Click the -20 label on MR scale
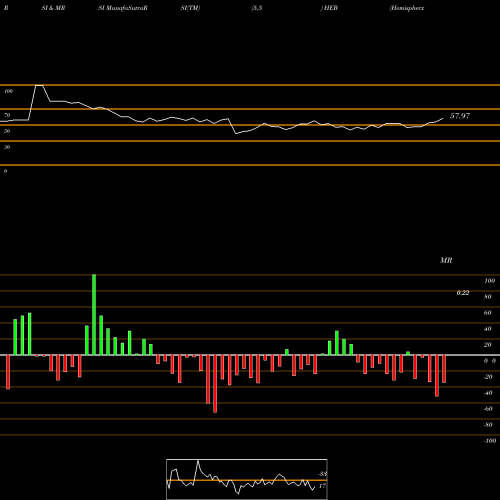 (x=488, y=377)
